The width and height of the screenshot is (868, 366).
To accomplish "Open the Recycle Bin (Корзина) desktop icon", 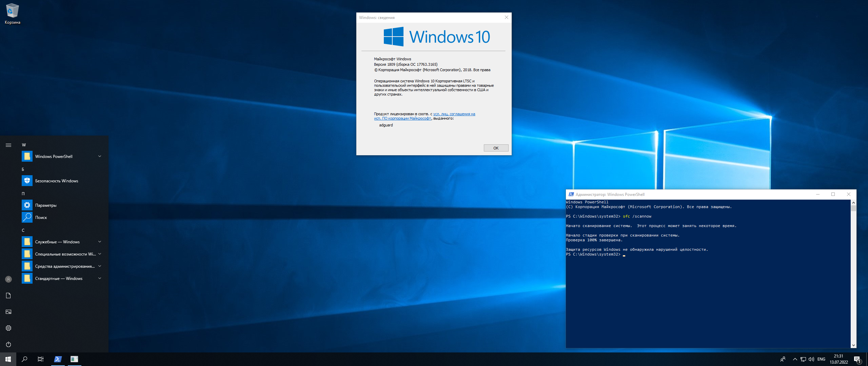I will tap(13, 14).
